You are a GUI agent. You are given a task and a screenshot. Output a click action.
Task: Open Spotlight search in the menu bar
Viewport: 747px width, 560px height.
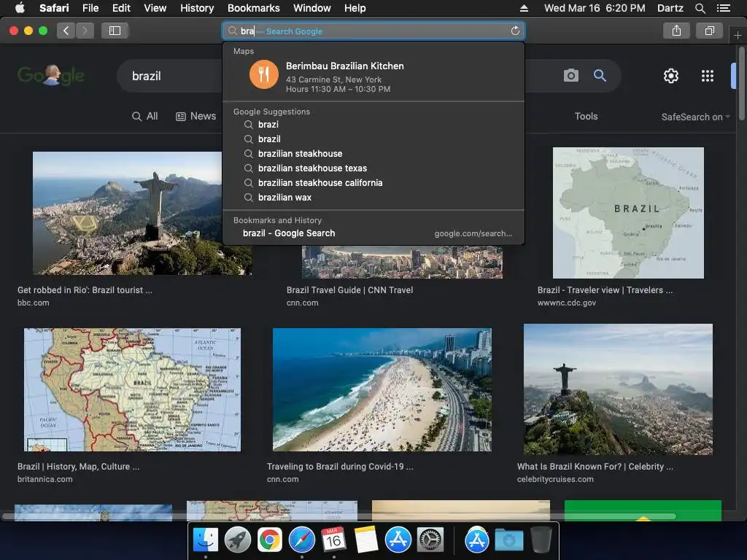tap(700, 8)
